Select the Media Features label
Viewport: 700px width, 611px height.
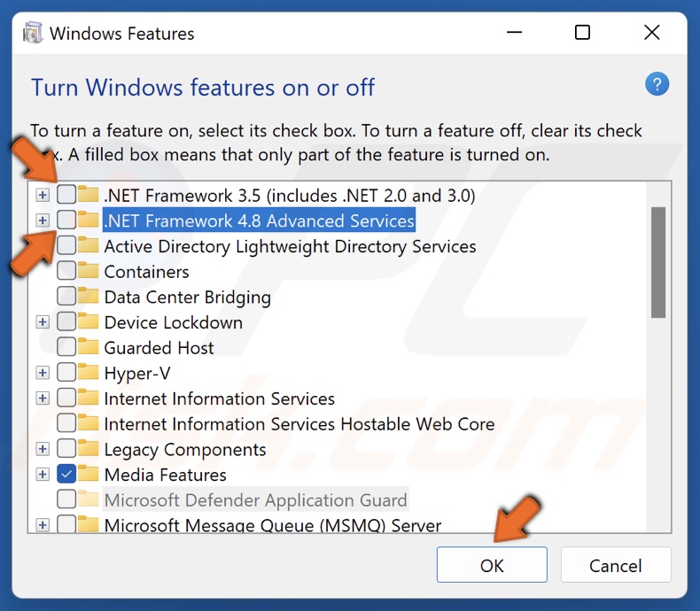coord(165,476)
